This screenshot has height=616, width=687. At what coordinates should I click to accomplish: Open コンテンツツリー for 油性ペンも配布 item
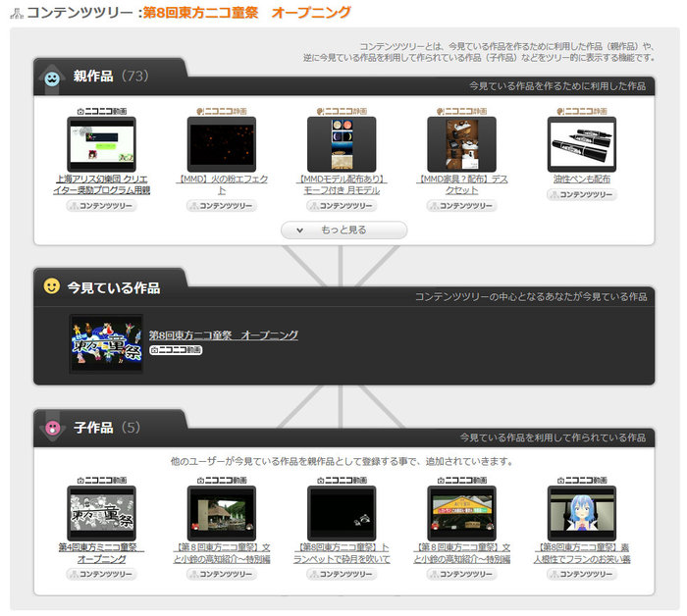point(582,194)
